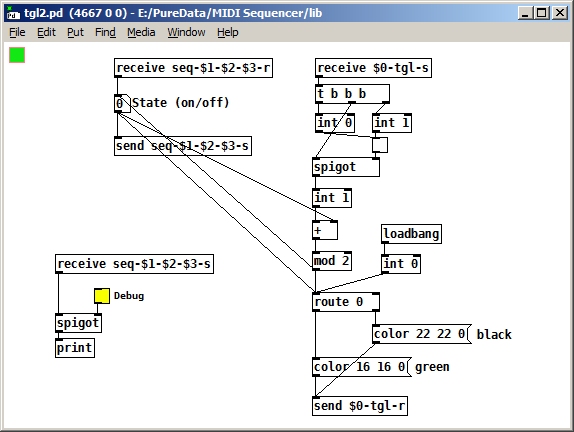Open the Put menu
Screen dimensions: 574x432
(75, 32)
